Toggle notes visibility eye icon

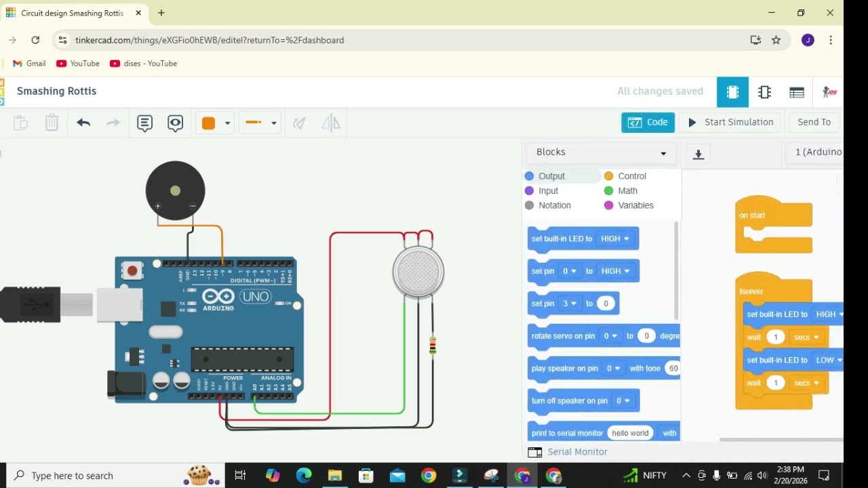tap(176, 123)
